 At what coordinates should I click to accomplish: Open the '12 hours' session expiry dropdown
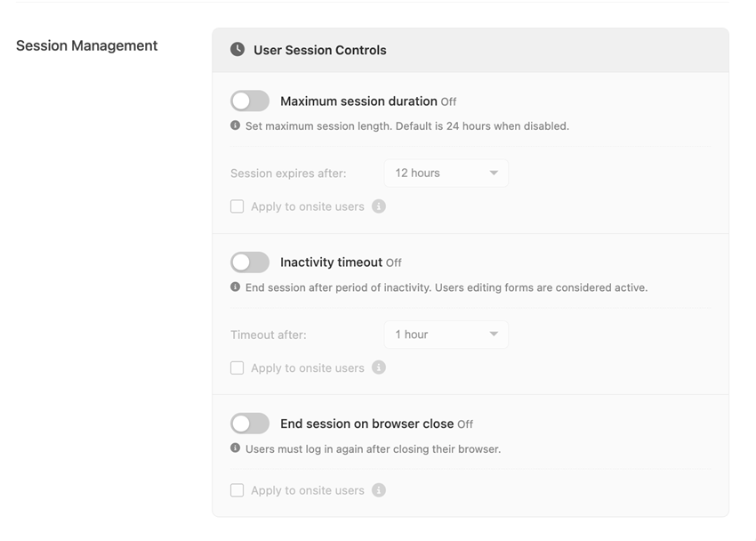pos(446,174)
